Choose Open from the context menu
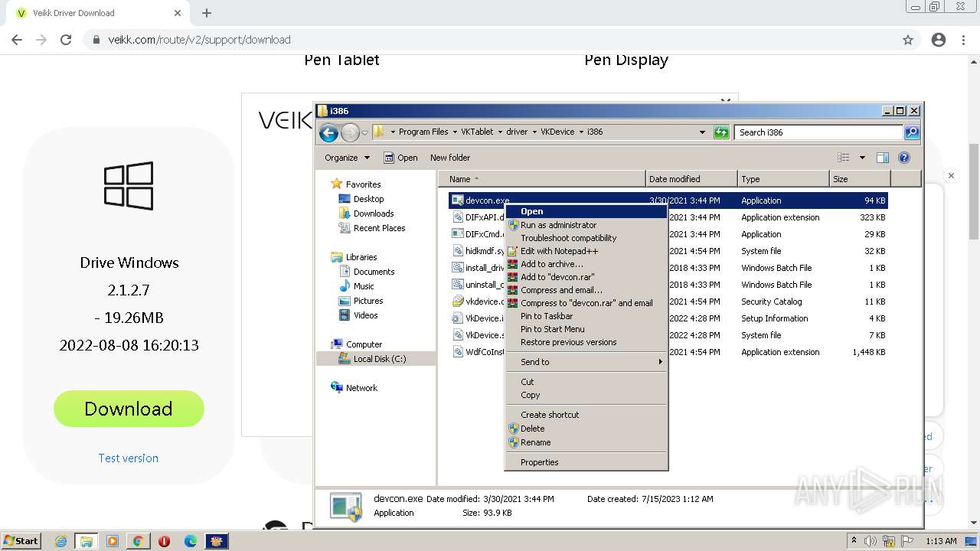Viewport: 980px width, 551px height. pyautogui.click(x=586, y=211)
